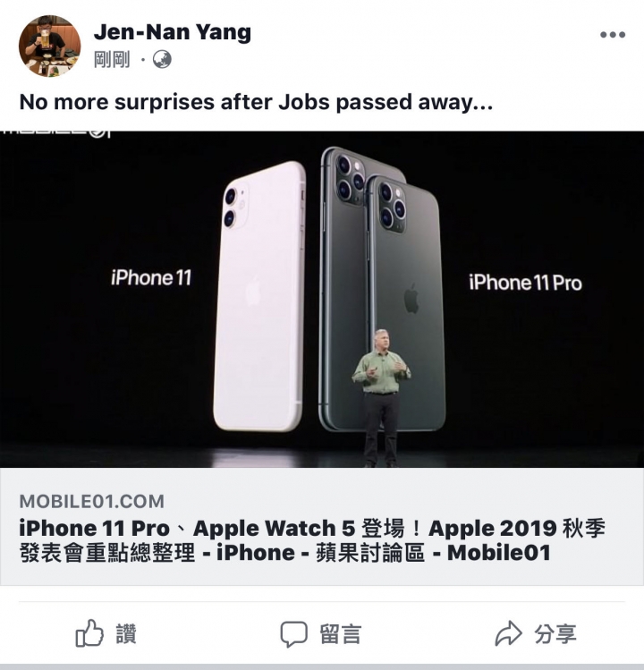Open the three-dot post options menu
The width and height of the screenshot is (644, 670).
coord(613,35)
